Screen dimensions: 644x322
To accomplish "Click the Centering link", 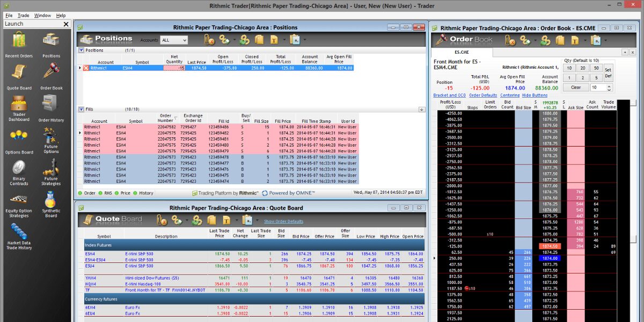I will (510, 95).
